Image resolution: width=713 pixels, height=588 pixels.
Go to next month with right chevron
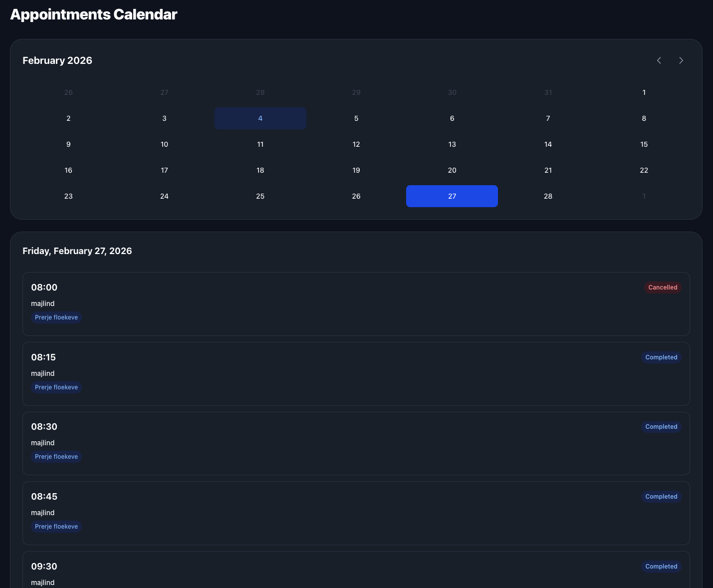681,60
